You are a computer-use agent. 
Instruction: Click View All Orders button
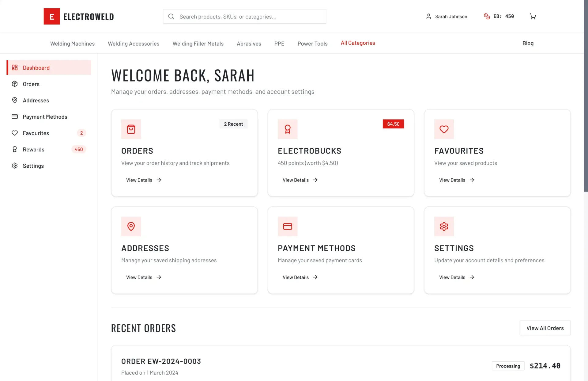(x=545, y=328)
